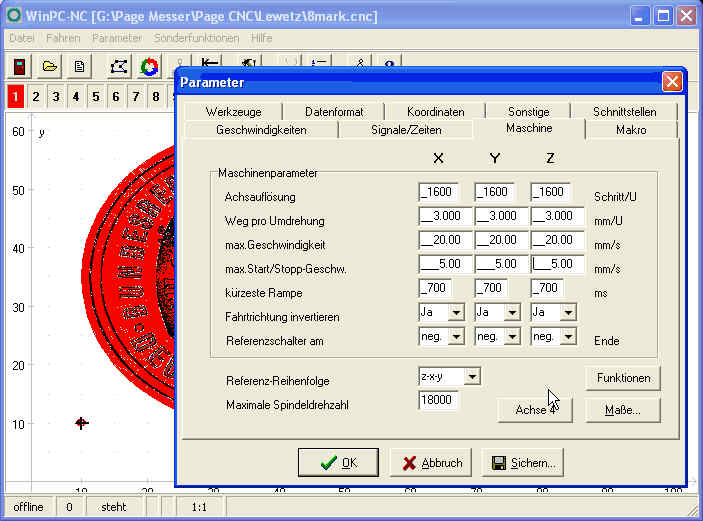703x521 pixels.
Task: Open the Signale/Zeiten tab
Action: point(405,130)
